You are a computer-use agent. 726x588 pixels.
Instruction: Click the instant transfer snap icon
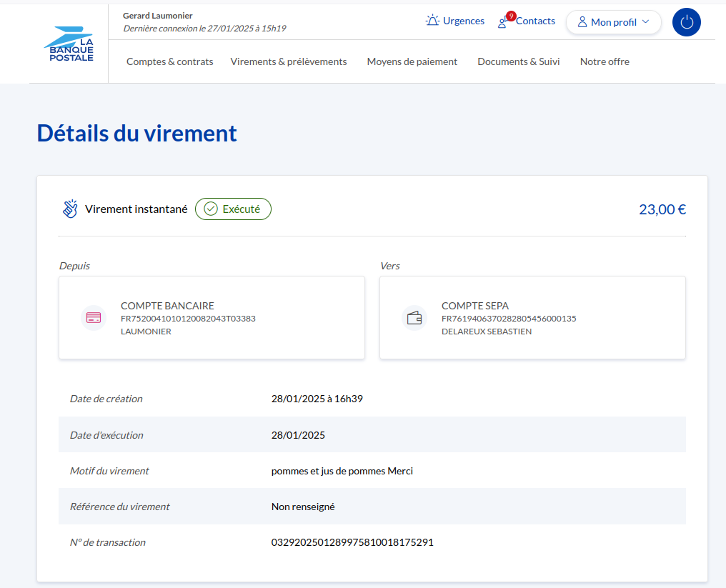point(69,209)
